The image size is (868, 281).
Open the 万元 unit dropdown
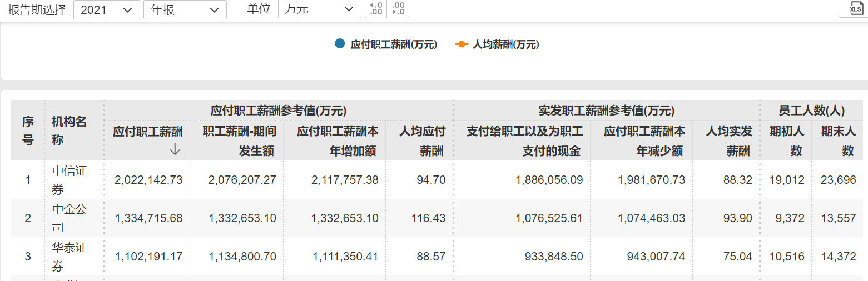(319, 9)
